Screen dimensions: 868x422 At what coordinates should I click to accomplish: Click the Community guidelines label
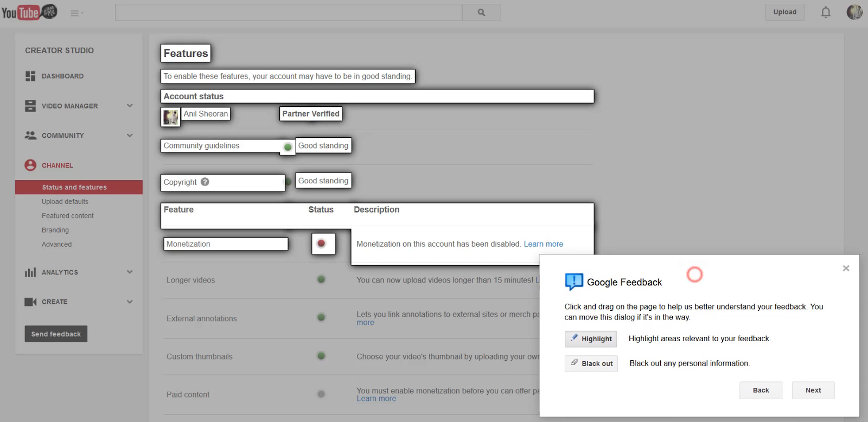click(x=202, y=146)
